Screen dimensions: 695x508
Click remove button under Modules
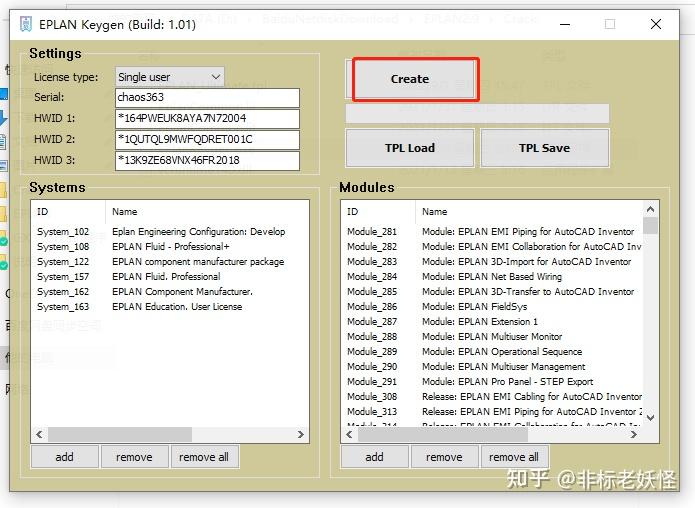pos(445,457)
